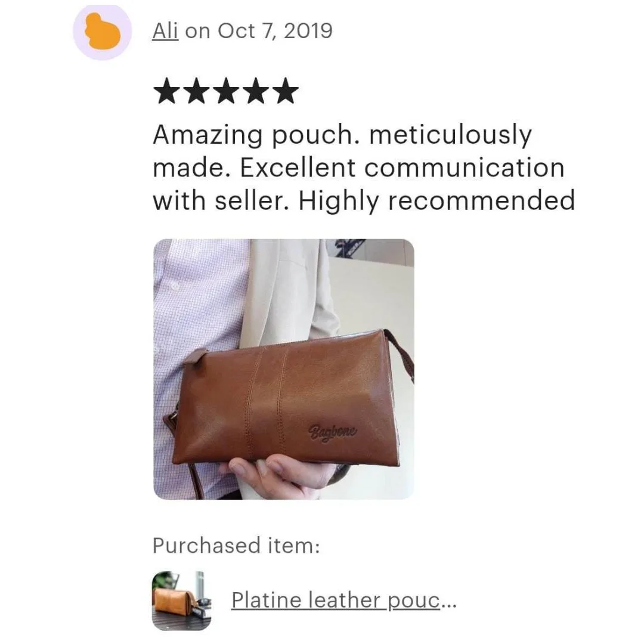This screenshot has height=644, width=644.
Task: Click the 'Excellent communication' text line
Action: [x=402, y=168]
